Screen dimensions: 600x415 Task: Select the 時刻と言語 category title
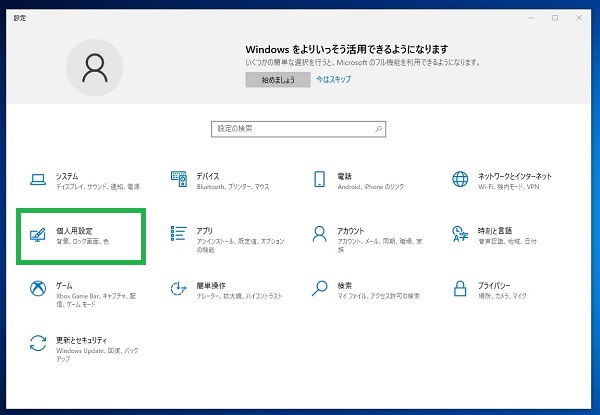[x=495, y=231]
